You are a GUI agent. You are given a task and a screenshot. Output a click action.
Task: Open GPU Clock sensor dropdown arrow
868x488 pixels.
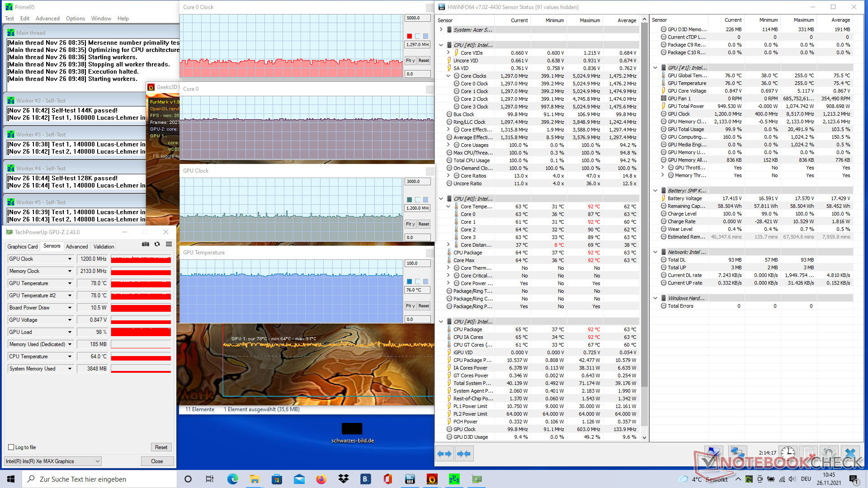point(70,259)
